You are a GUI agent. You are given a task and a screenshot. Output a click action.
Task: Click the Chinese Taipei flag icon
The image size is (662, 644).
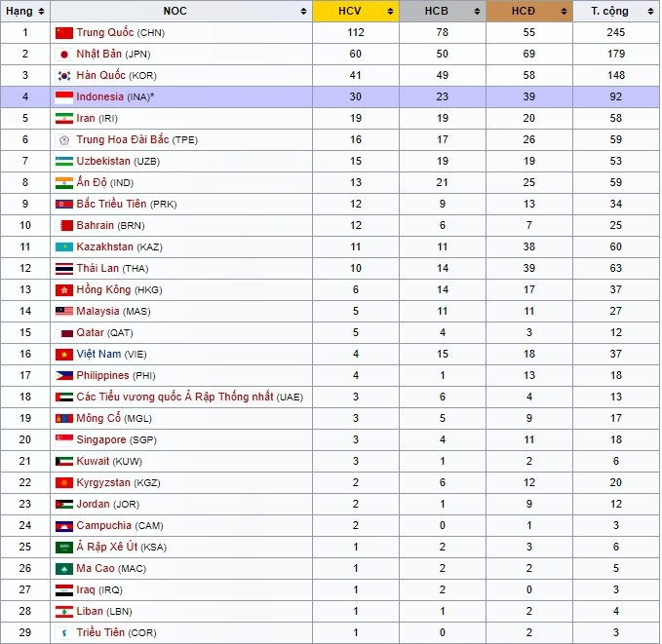[64, 140]
